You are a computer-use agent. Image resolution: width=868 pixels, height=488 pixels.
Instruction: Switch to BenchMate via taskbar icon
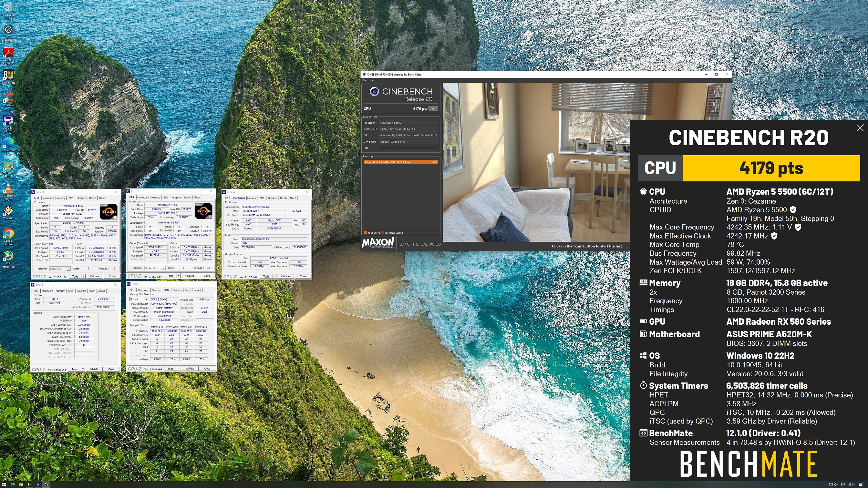[x=29, y=484]
